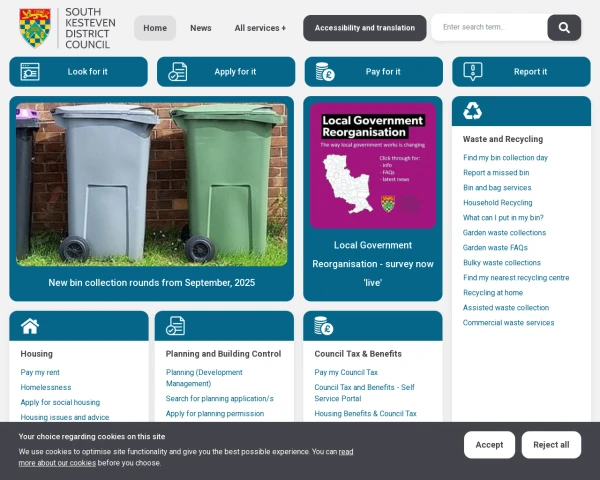
Task: Open Pay my Council Tax link
Action: (346, 372)
